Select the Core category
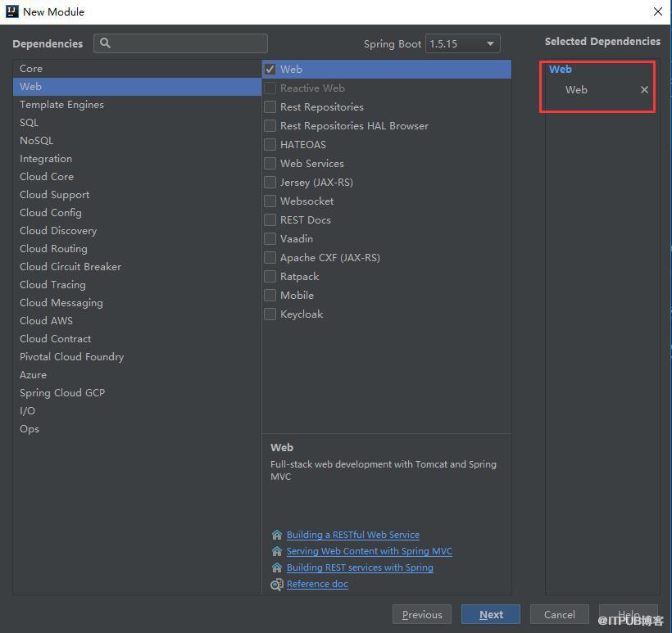 [x=137, y=69]
